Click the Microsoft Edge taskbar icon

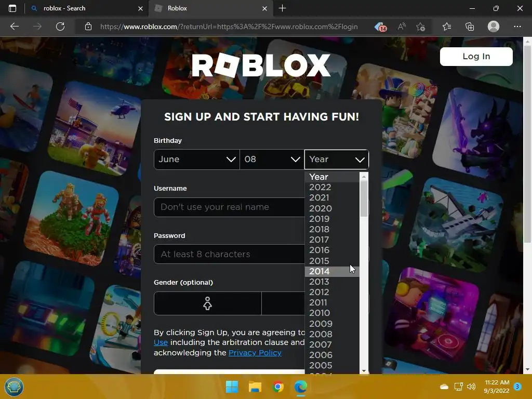tap(301, 387)
